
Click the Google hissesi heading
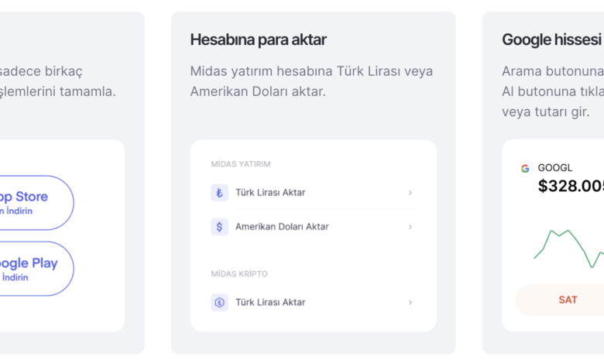coord(551,39)
